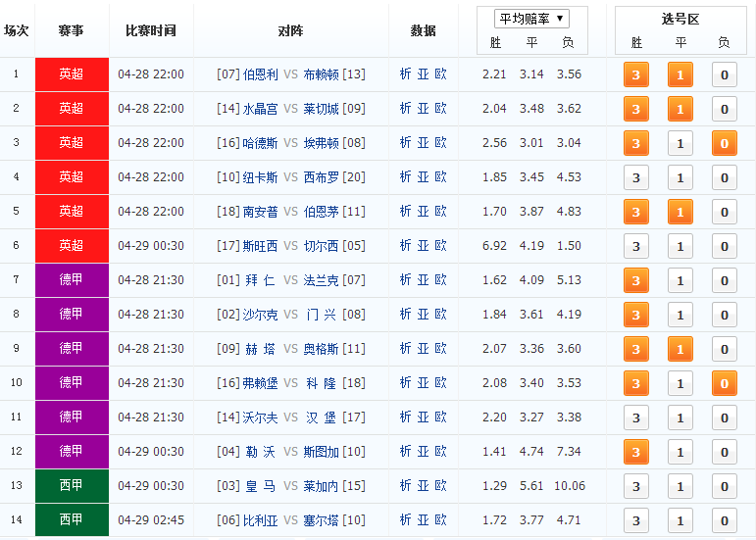Click team 水晶宫 link

coord(261,109)
